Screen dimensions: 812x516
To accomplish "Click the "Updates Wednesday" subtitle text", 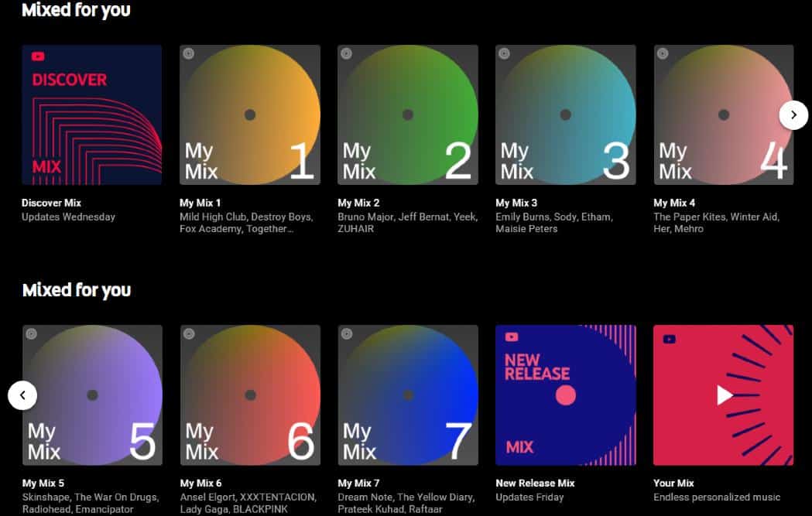I will coord(68,217).
